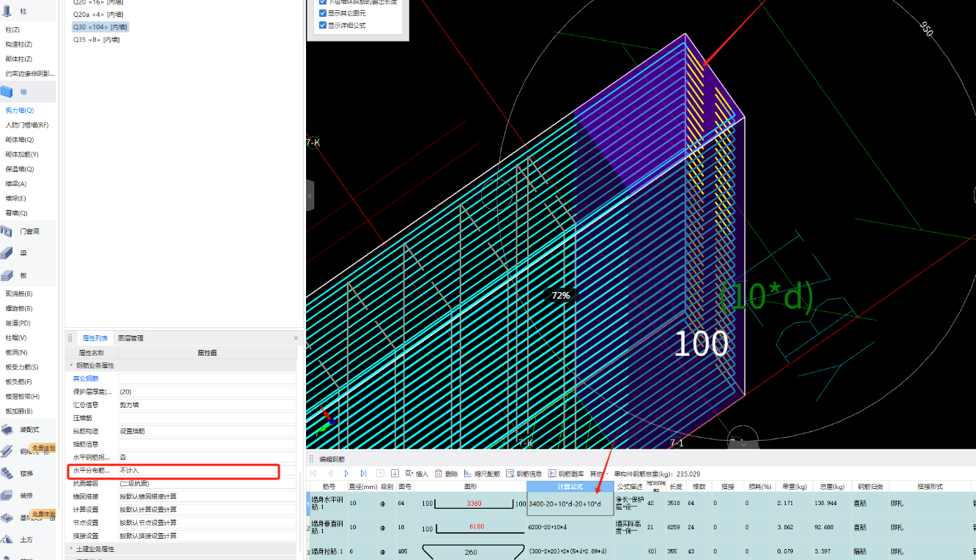Image resolution: width=976 pixels, height=560 pixels.
Task: Open 钢筋信息 rebar info
Action: point(524,474)
